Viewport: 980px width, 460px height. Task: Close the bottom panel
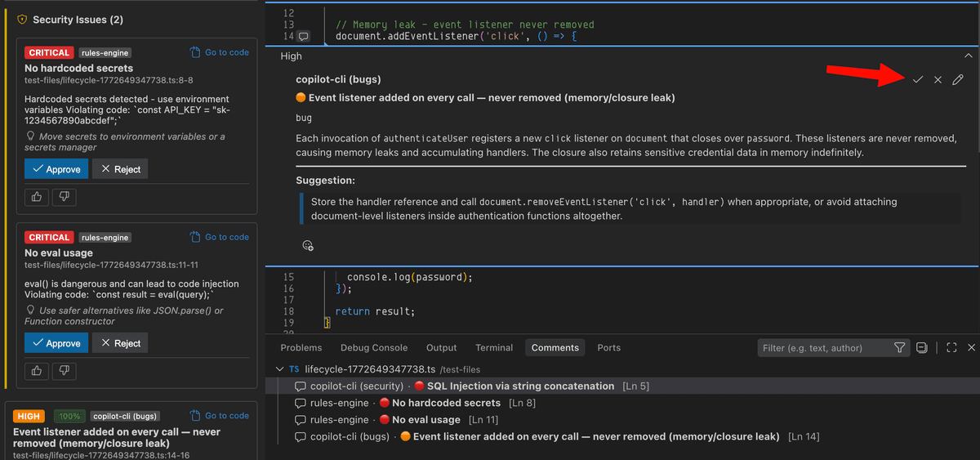[x=971, y=347]
